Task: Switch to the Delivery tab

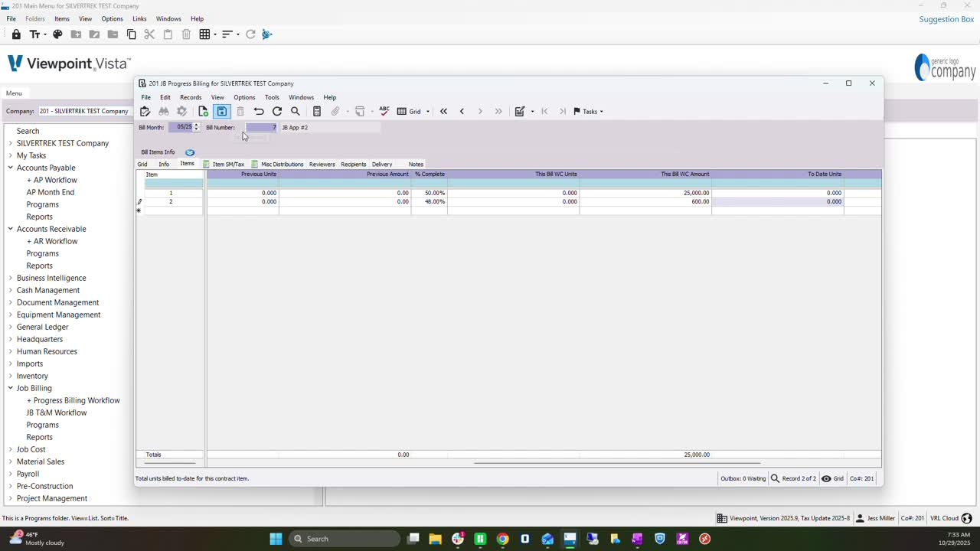Action: [382, 164]
